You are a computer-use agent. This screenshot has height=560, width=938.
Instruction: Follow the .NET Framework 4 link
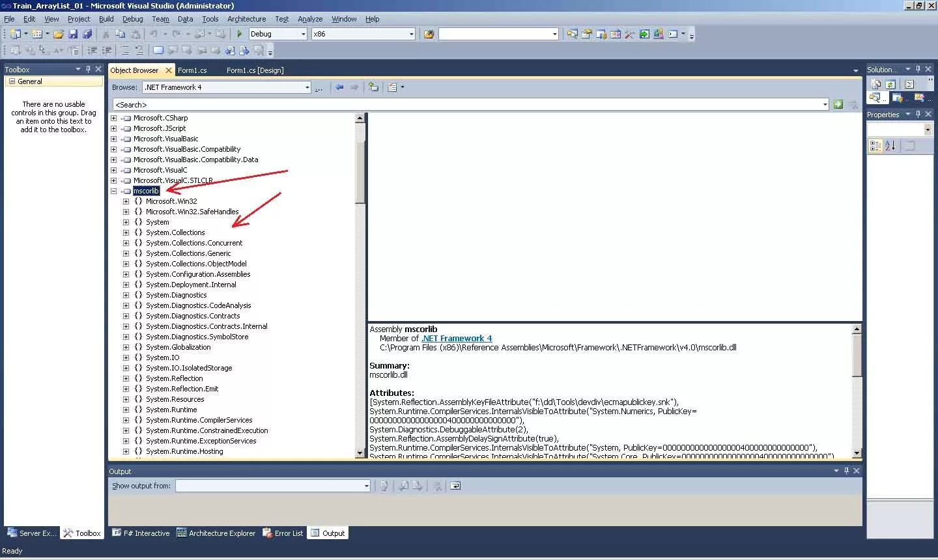click(x=457, y=339)
